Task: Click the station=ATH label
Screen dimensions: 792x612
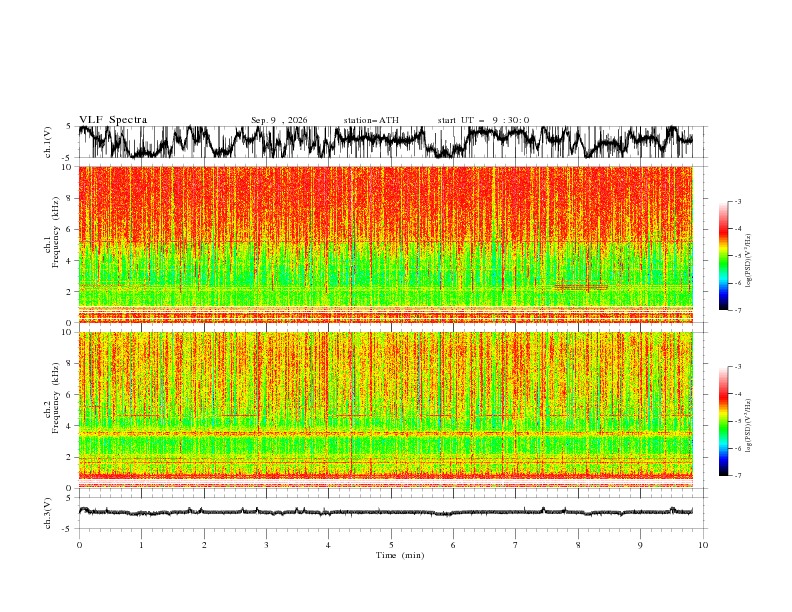Action: (x=371, y=120)
